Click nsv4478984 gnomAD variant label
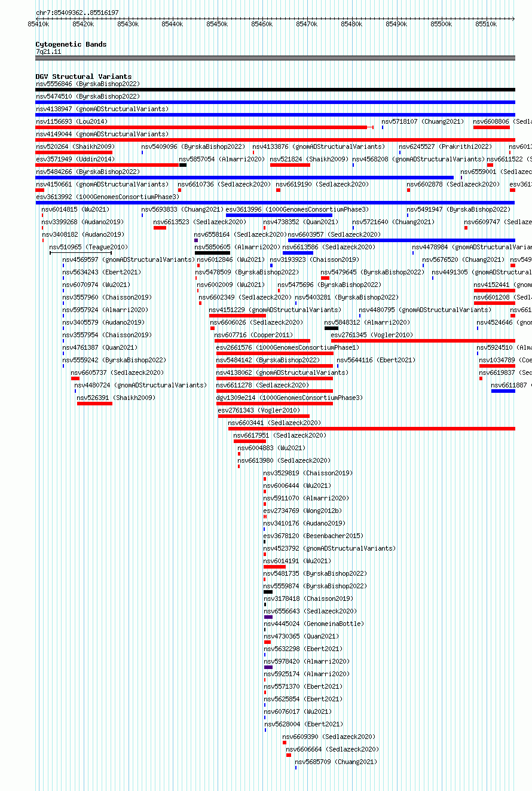Image resolution: width=532 pixels, height=791 pixels. [472, 247]
